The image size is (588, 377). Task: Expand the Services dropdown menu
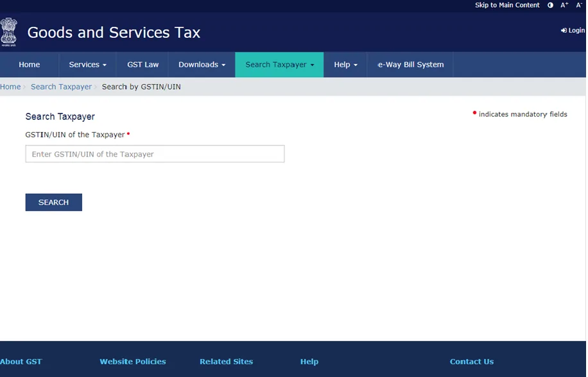(87, 64)
